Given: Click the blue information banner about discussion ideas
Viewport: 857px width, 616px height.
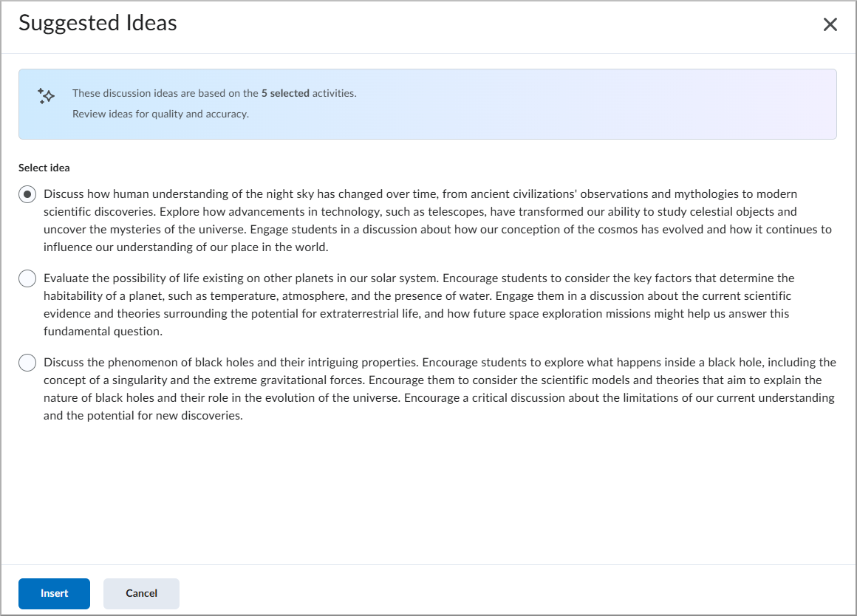Looking at the screenshot, I should point(427,103).
